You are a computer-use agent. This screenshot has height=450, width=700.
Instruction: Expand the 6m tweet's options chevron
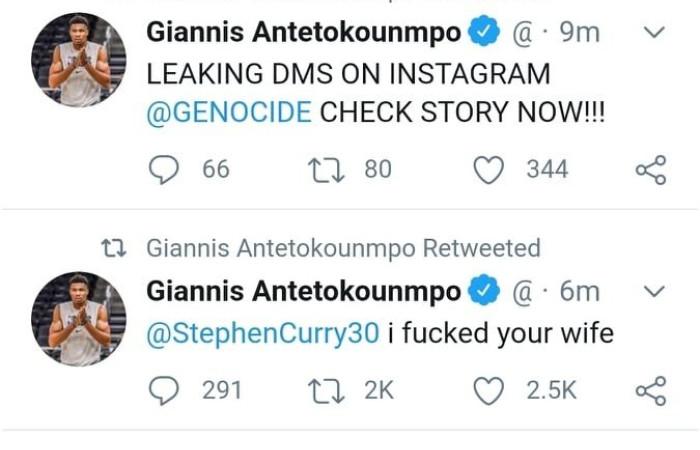coord(653,291)
